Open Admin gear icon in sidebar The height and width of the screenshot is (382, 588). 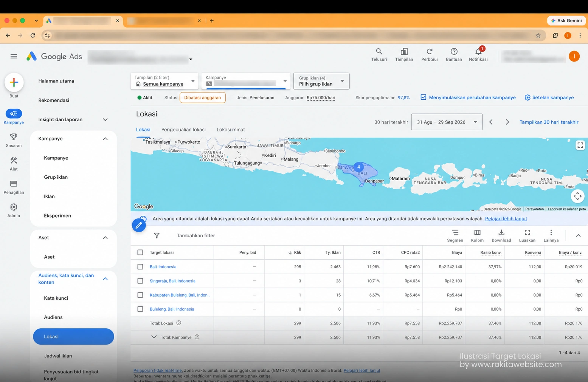[14, 207]
